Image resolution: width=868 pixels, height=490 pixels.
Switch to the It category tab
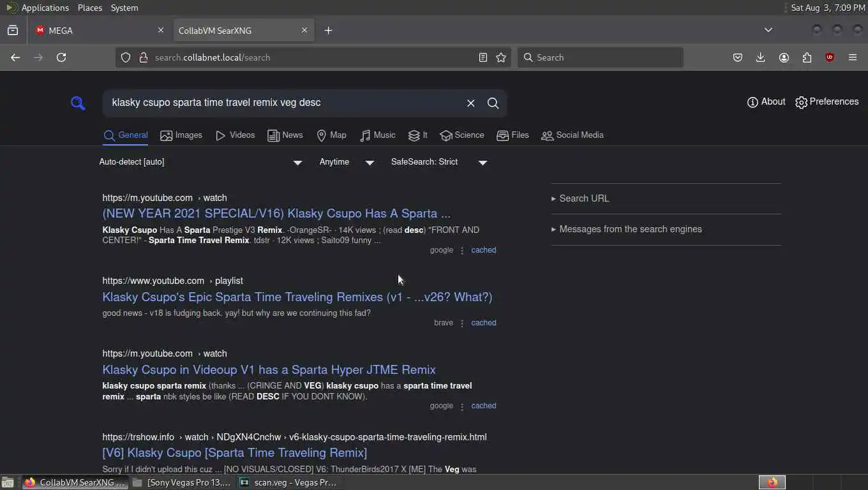418,135
